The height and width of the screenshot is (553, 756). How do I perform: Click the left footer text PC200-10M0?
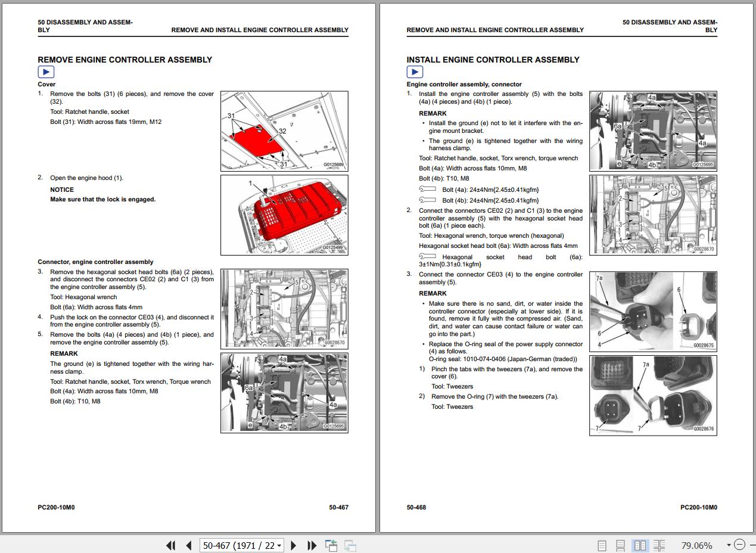pos(56,507)
